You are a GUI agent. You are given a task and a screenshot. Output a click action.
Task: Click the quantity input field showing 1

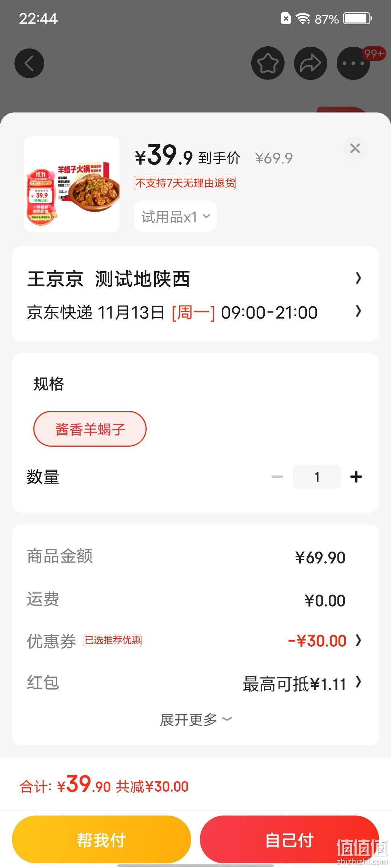(317, 477)
